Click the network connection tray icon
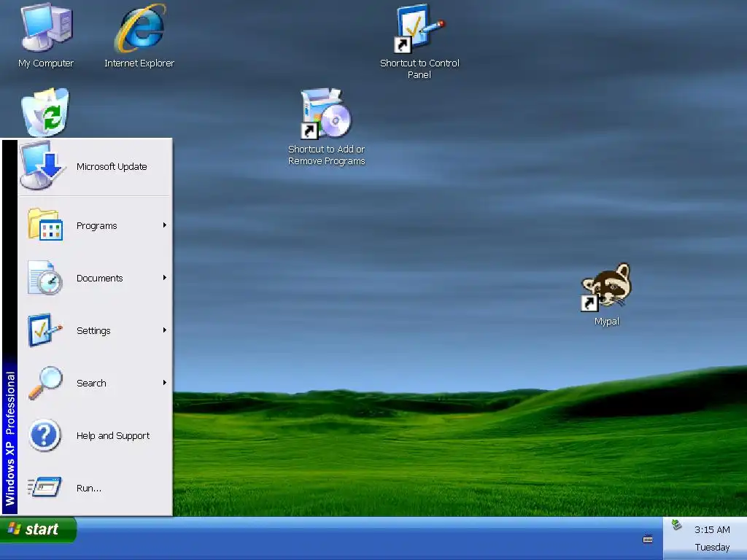Image resolution: width=747 pixels, height=560 pixels. pos(676,526)
